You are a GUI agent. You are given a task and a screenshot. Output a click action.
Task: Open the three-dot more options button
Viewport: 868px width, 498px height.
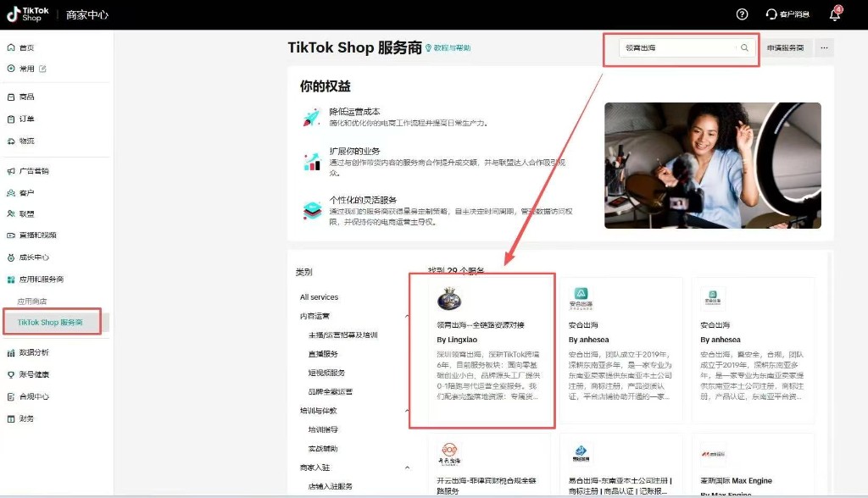click(824, 47)
